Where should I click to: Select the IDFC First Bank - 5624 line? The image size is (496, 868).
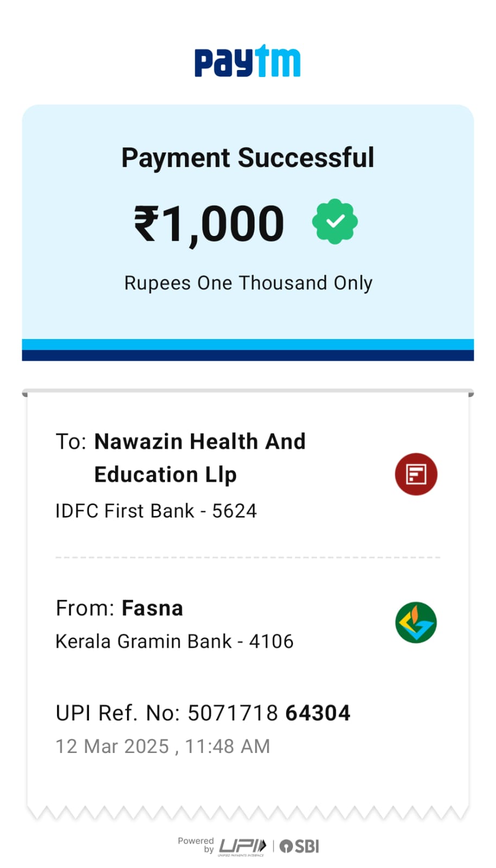[x=156, y=511]
